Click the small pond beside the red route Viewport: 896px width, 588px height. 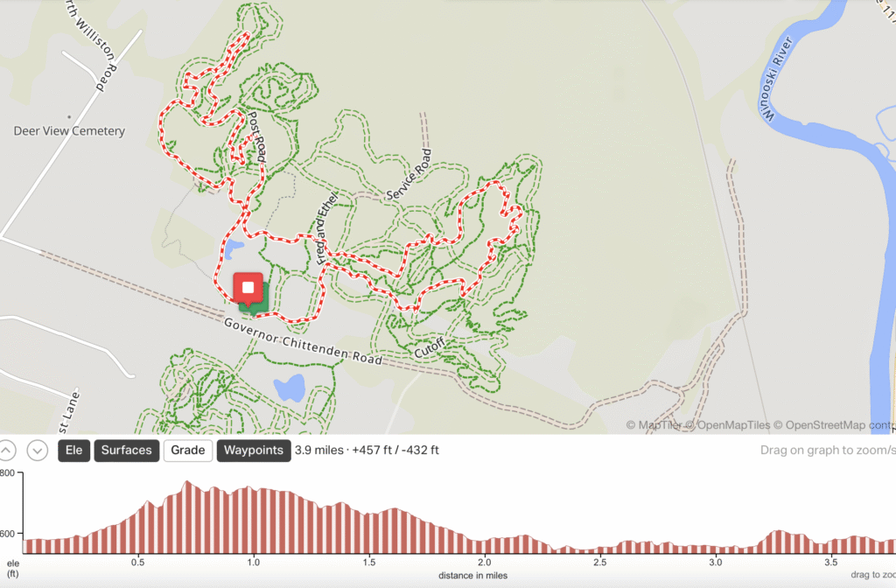coord(233,249)
